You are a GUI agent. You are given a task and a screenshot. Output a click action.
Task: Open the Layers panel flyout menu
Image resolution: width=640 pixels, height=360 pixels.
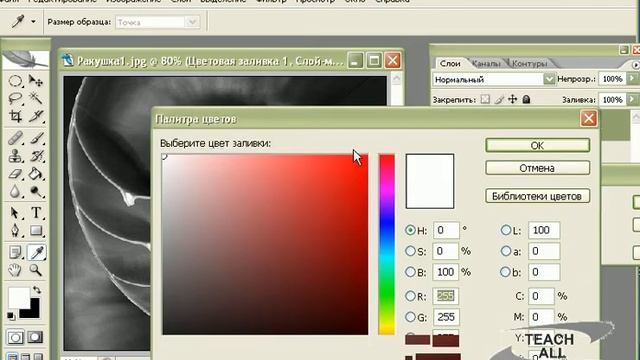point(635,65)
